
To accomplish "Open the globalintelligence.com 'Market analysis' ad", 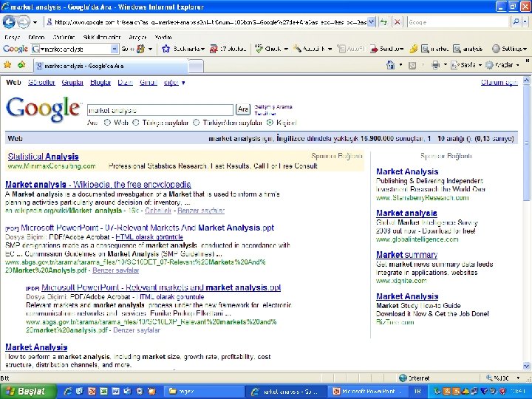I will point(406,213).
